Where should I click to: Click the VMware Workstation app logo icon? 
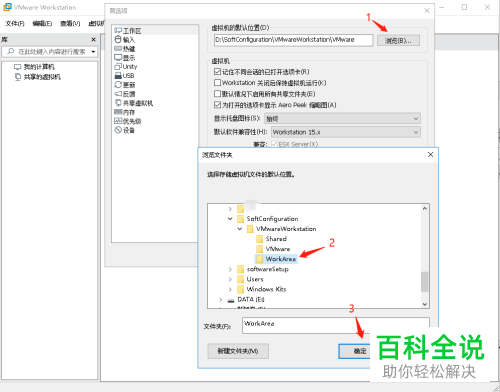point(7,7)
